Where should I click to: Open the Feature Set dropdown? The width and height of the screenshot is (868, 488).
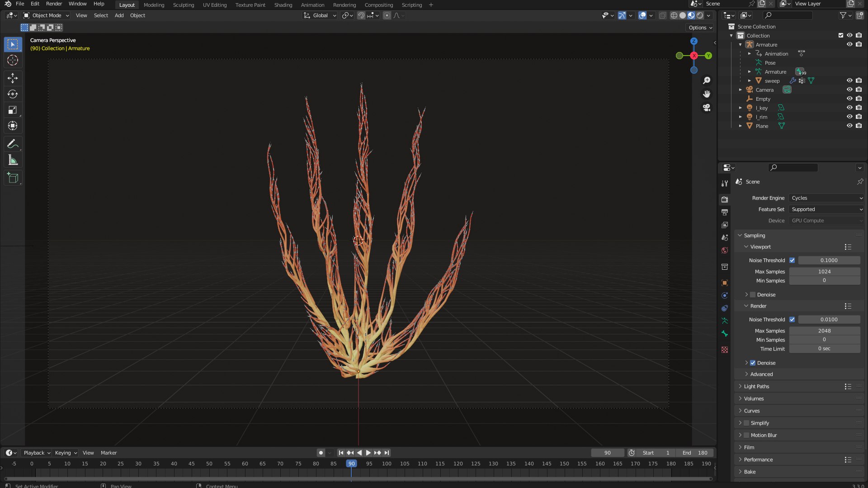tap(826, 209)
